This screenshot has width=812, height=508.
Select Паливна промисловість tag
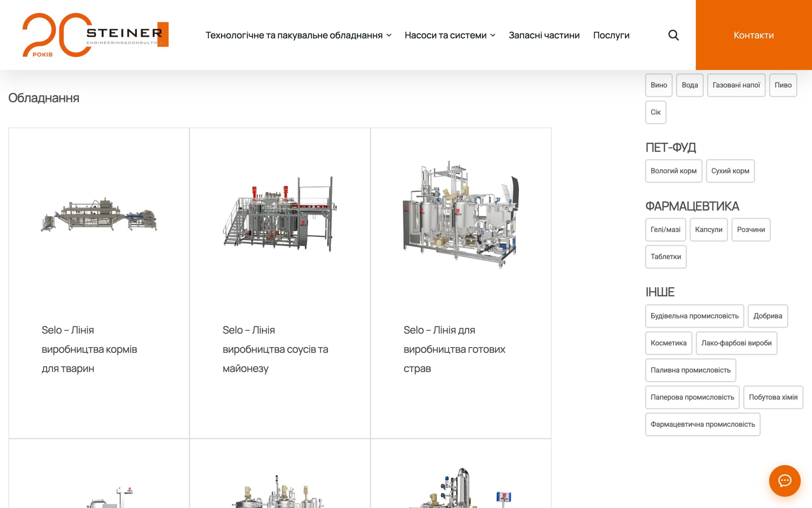(691, 370)
